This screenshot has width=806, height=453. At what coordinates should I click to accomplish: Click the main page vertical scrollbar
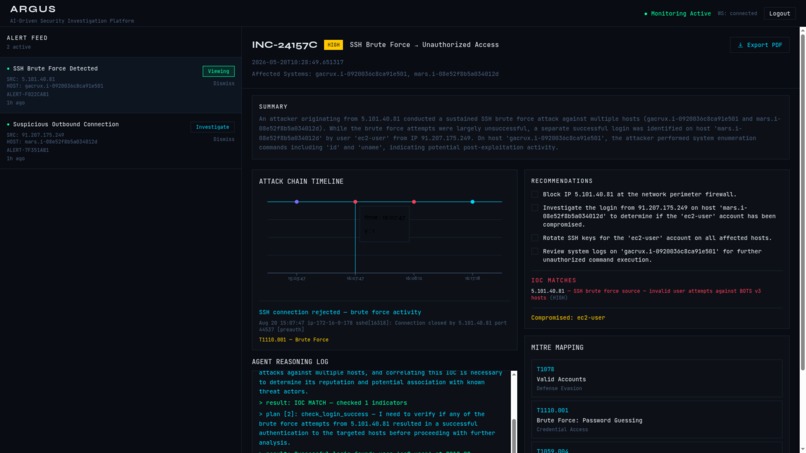(x=802, y=201)
